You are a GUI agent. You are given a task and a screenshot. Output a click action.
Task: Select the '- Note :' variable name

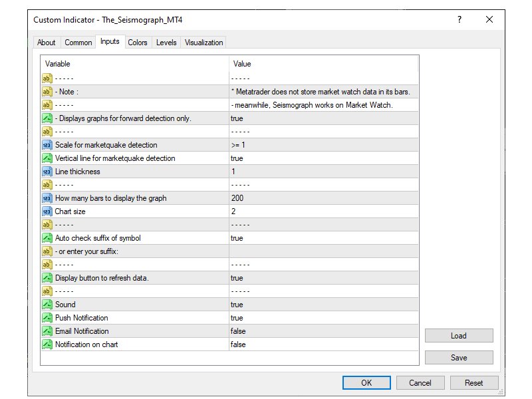(67, 92)
